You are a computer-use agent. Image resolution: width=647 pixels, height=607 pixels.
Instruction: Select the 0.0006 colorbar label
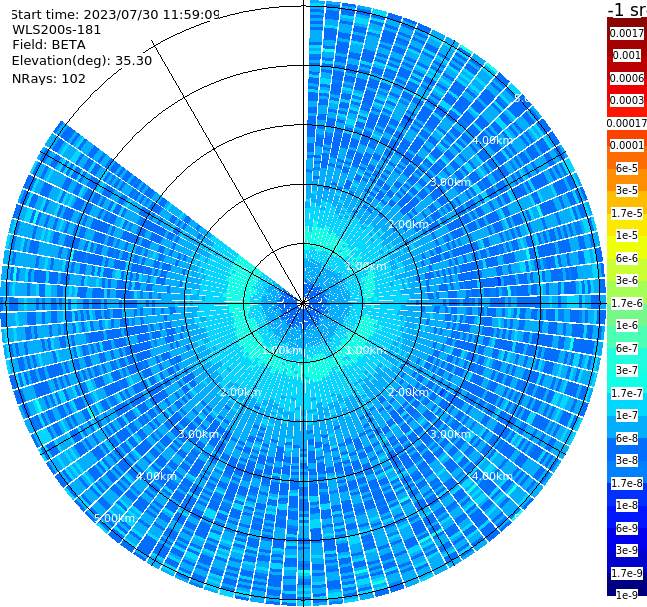click(627, 78)
